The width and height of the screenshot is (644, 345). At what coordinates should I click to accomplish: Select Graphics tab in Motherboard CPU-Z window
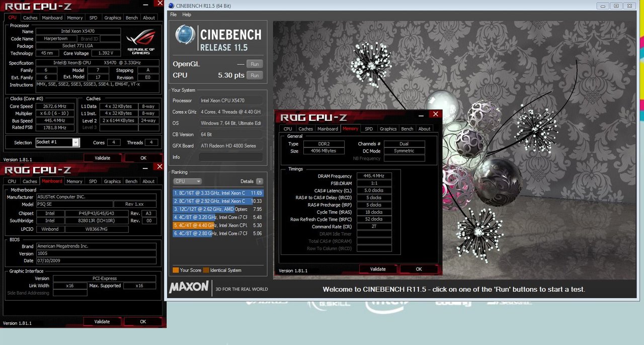[x=112, y=181]
